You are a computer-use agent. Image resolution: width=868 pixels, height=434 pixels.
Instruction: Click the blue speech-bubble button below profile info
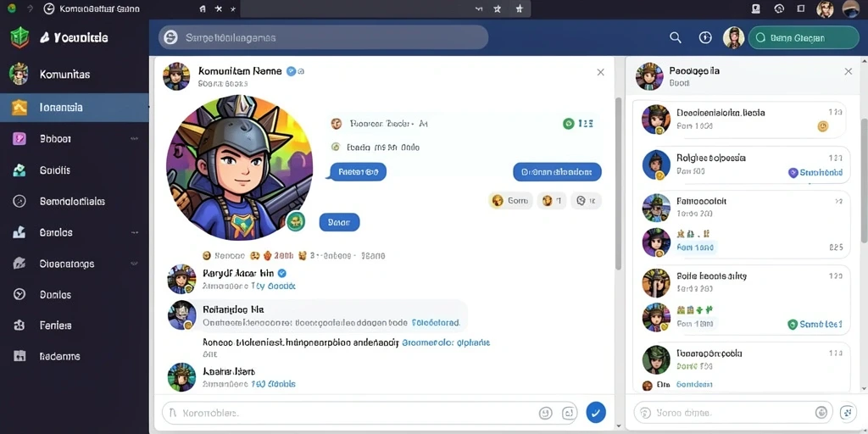coord(358,171)
